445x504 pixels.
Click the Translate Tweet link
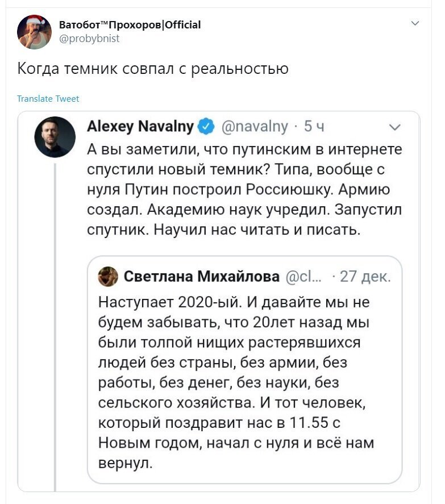coord(48,99)
